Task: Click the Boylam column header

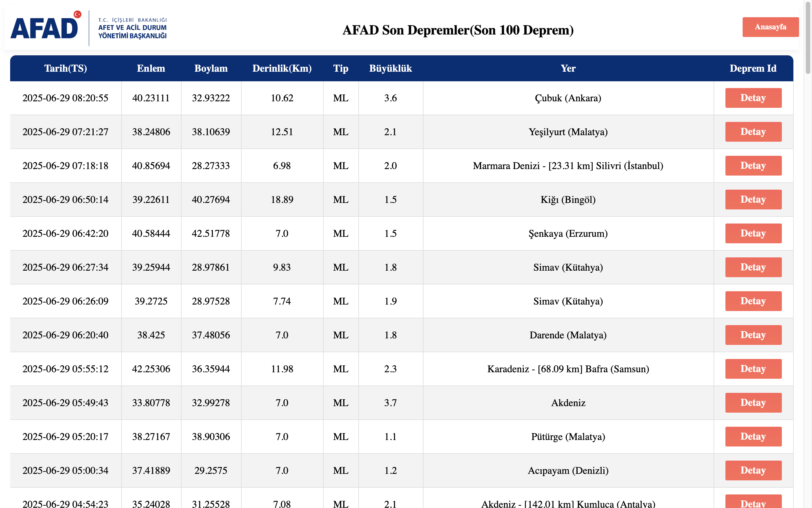Action: 211,68
